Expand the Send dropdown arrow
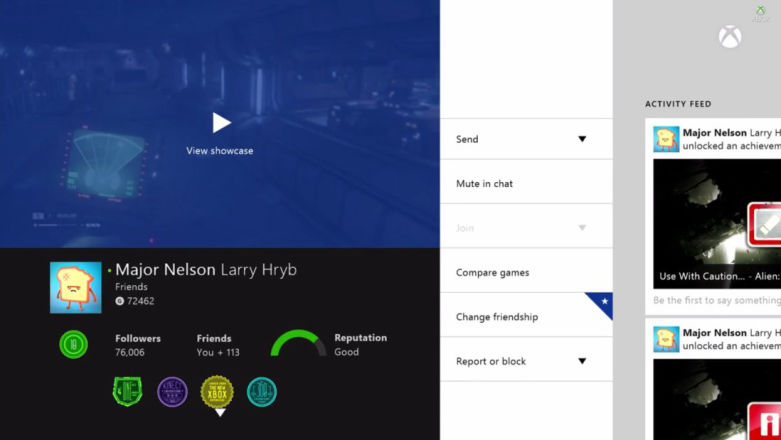 point(582,139)
